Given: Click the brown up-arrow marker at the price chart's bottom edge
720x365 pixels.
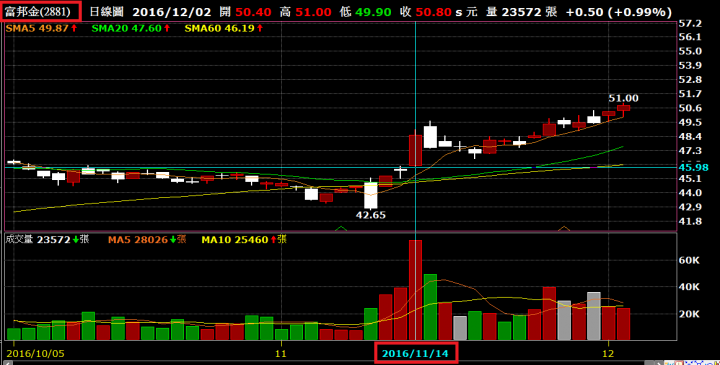Looking at the screenshot, I should point(563,228).
